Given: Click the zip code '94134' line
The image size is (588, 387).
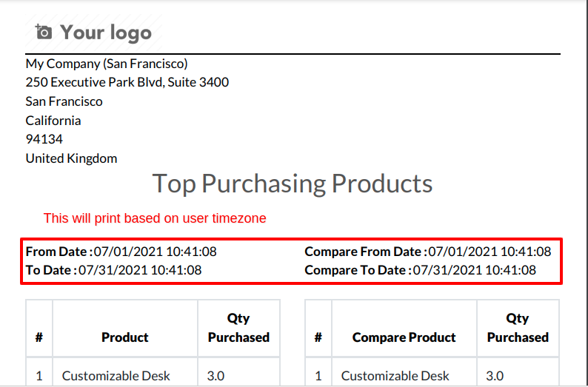Looking at the screenshot, I should pyautogui.click(x=44, y=139).
